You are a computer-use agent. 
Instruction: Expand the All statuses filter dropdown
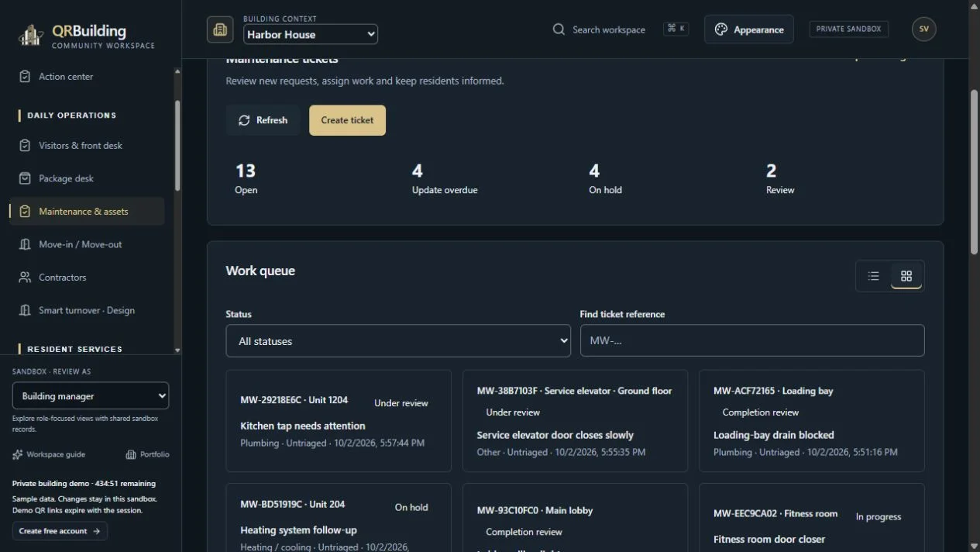pos(398,341)
